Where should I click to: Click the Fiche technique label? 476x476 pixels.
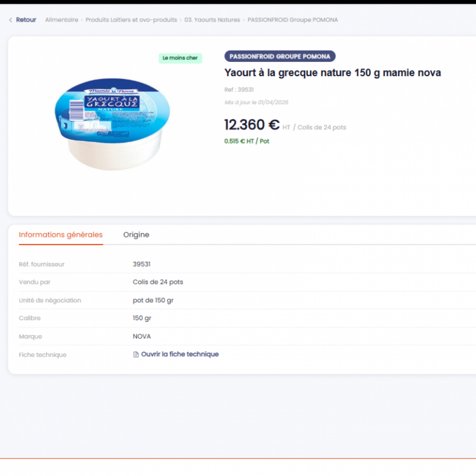click(x=43, y=355)
